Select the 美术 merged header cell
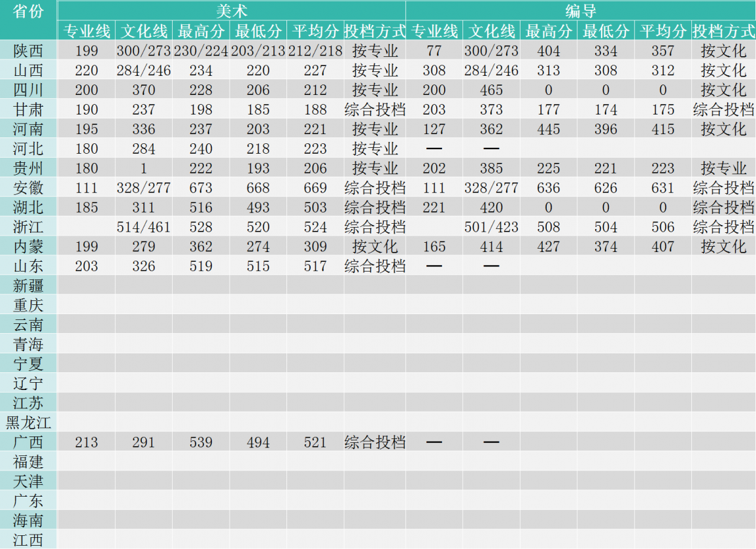Image resolution: width=756 pixels, height=549 pixels. tap(232, 11)
